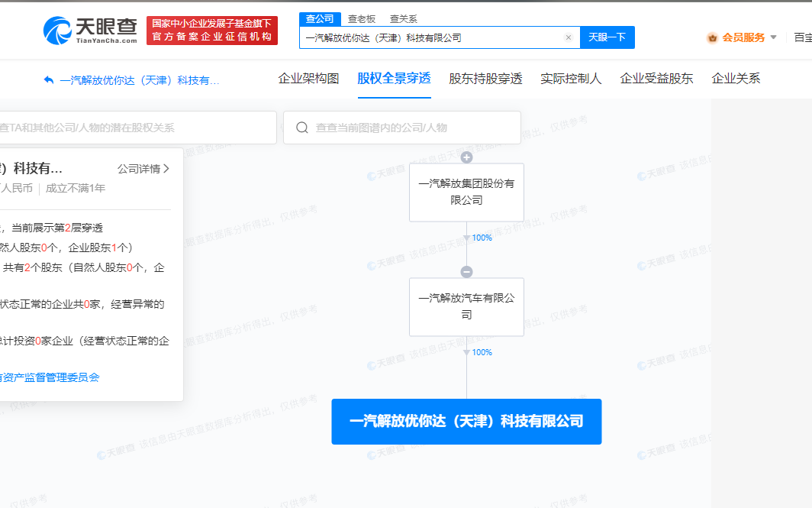Open the 企业架构图 tab
Screen dimensions: 812x508
point(308,79)
